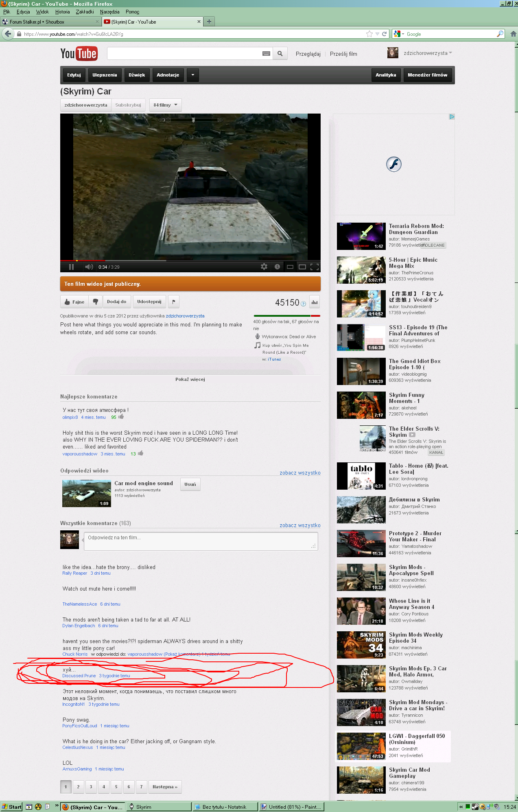Open the Historia menu
The height and width of the screenshot is (812, 518).
62,12
